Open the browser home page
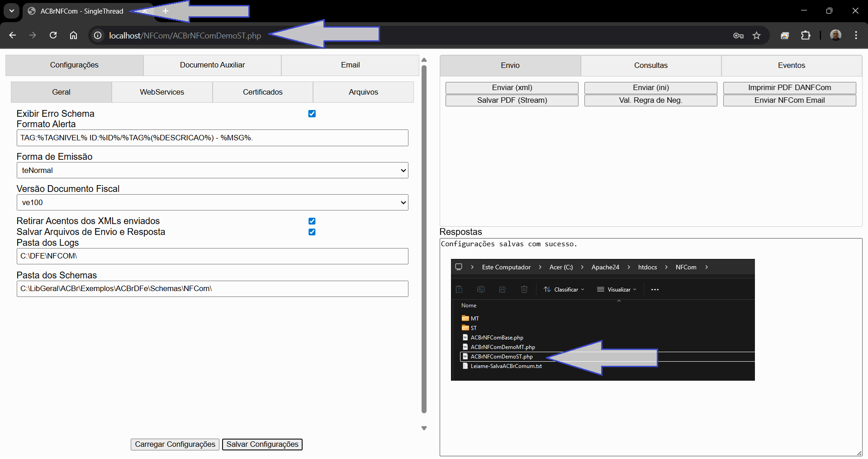 [x=73, y=35]
